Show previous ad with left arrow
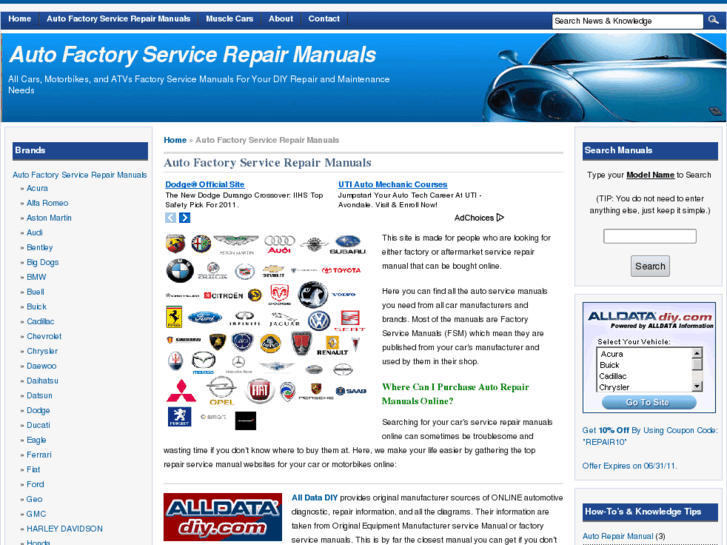Screen dimensions: 727x545 click(171, 218)
